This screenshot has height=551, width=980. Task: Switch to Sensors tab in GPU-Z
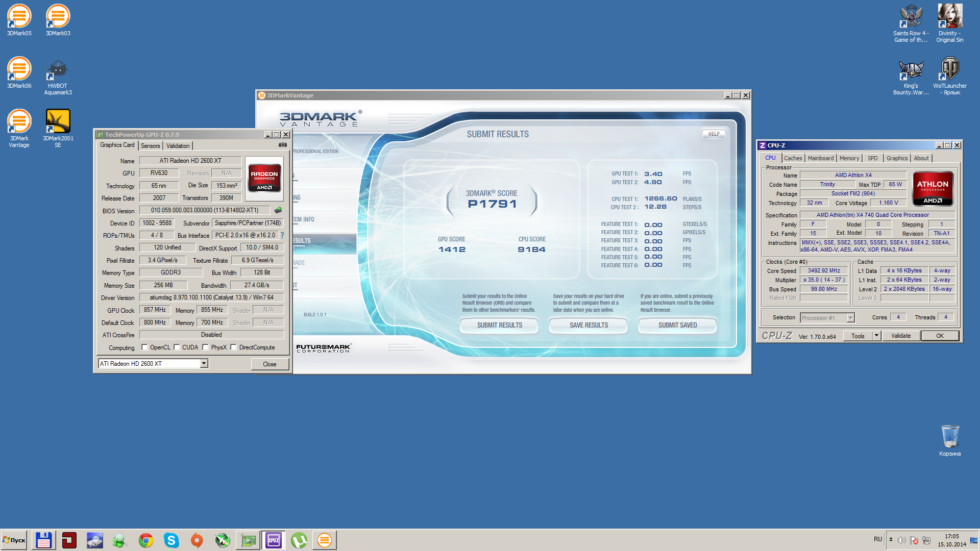[151, 146]
